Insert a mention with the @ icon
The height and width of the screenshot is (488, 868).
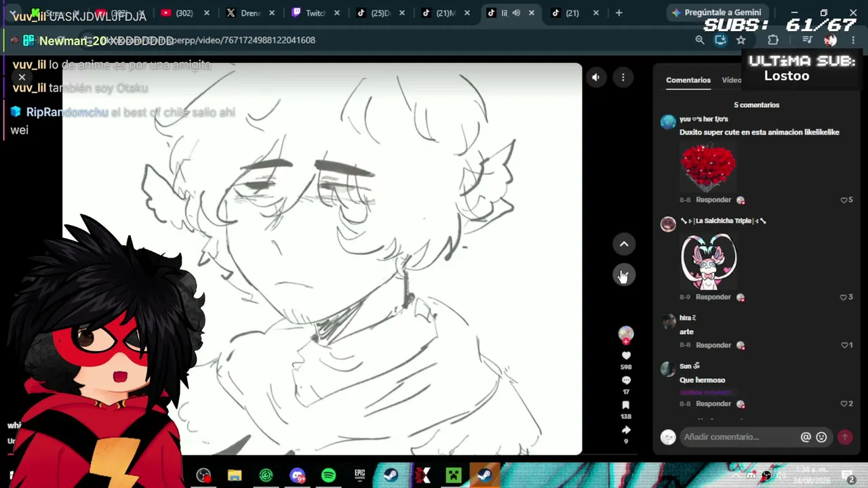806,437
